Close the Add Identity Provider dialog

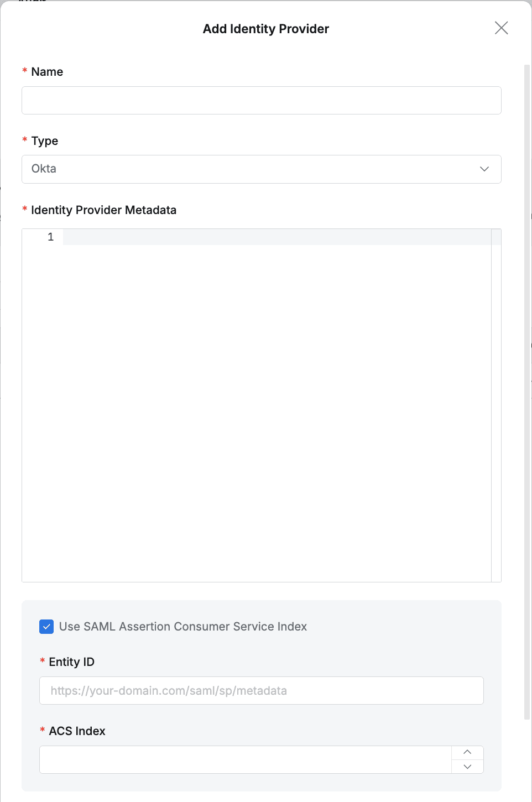[501, 28]
